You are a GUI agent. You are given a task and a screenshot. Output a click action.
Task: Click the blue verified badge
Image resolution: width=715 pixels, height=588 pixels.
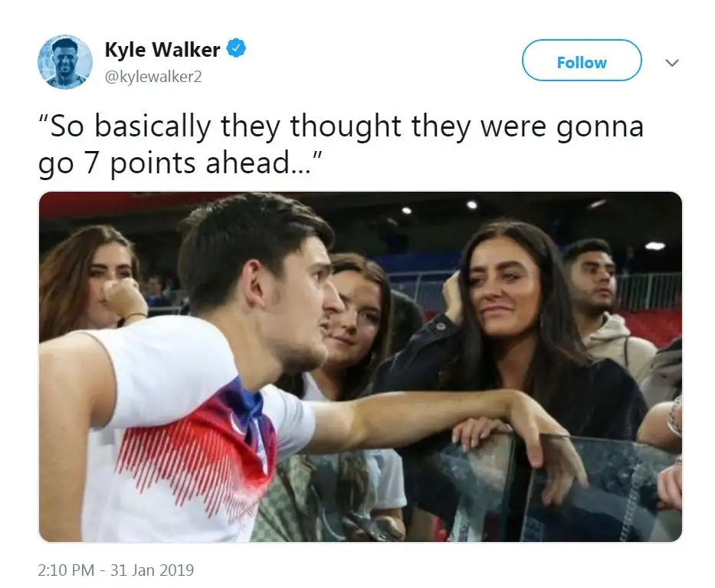pos(236,48)
